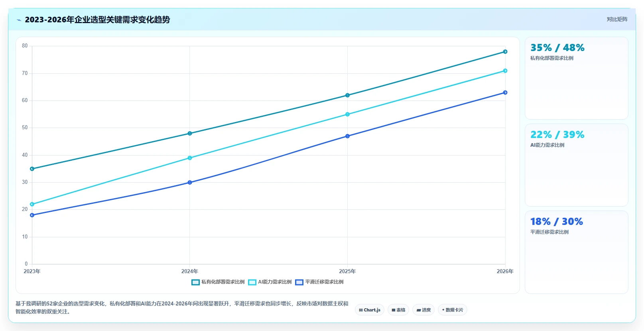Image resolution: width=644 pixels, height=331 pixels.
Task: Select the 表格 chip
Action: click(398, 310)
